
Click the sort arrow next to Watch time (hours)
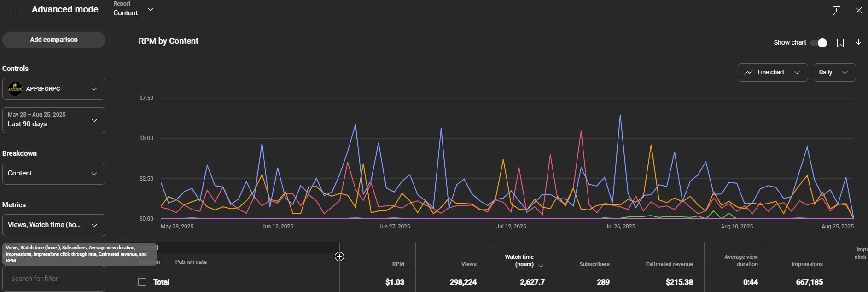pyautogui.click(x=541, y=264)
